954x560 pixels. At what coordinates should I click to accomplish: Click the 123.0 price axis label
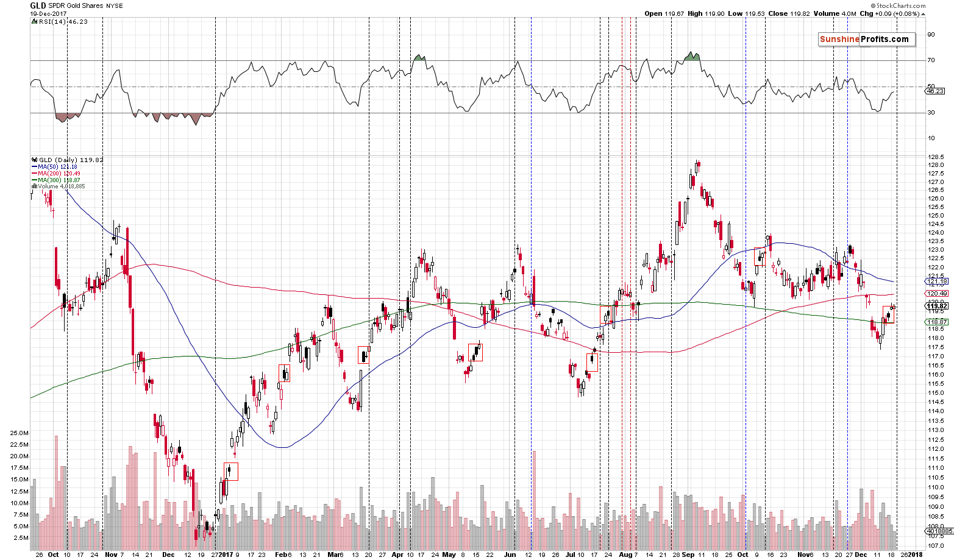(x=936, y=250)
